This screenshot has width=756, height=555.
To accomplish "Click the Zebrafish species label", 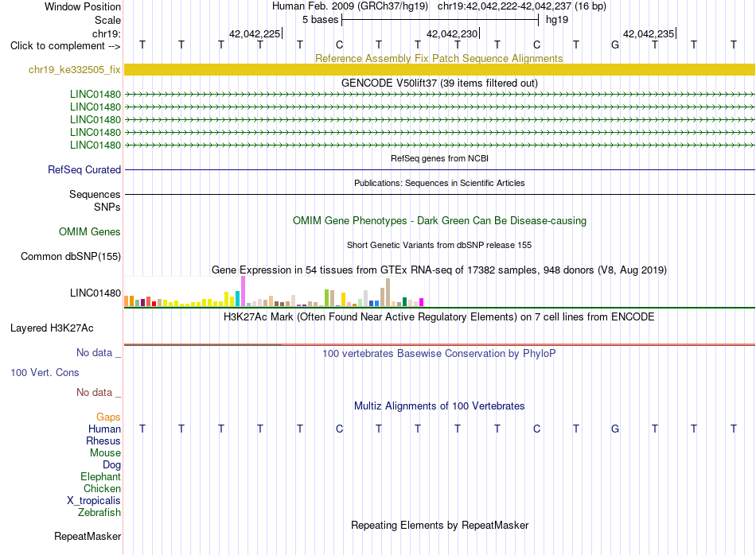I will (99, 513).
